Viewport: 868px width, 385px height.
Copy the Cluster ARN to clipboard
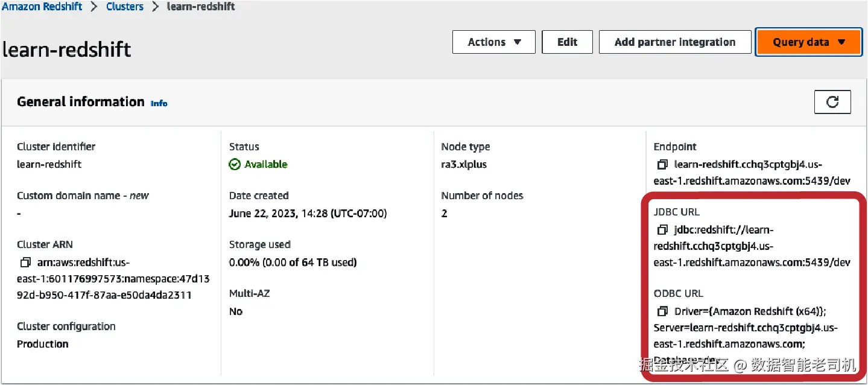click(x=25, y=262)
